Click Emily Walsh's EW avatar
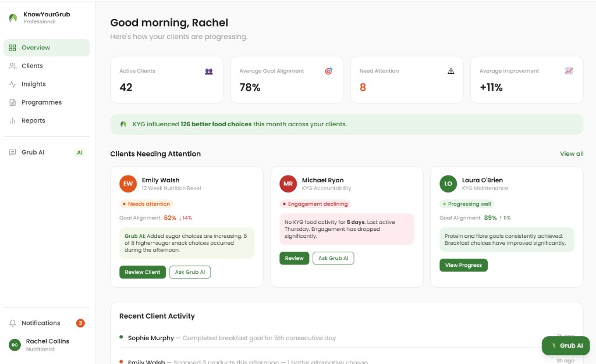596x364 pixels. tap(127, 184)
